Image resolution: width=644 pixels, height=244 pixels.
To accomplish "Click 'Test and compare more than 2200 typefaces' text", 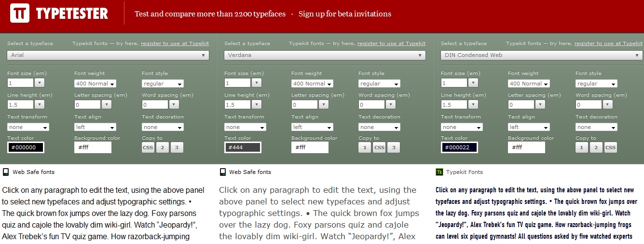I will [x=210, y=14].
